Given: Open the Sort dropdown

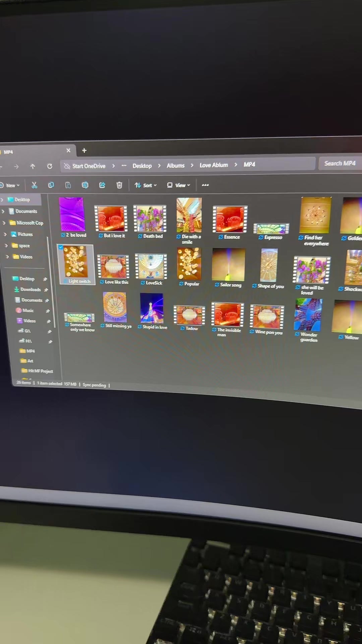Looking at the screenshot, I should point(146,185).
